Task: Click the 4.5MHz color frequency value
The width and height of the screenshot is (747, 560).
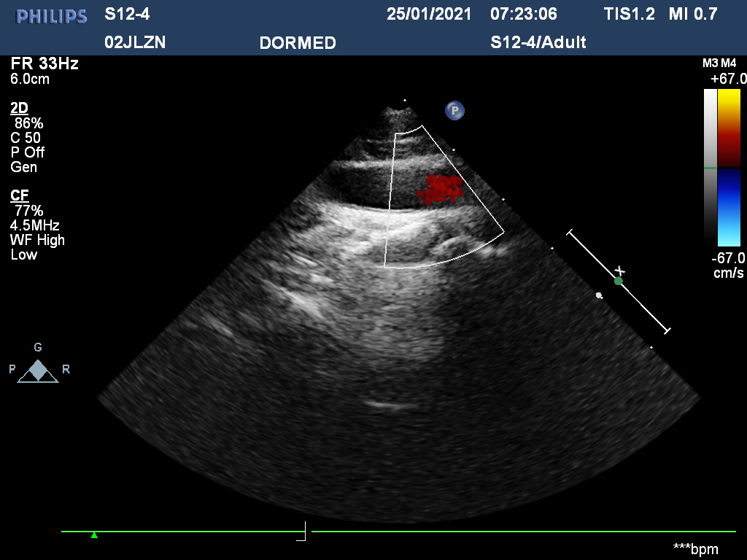Action: pyautogui.click(x=35, y=225)
